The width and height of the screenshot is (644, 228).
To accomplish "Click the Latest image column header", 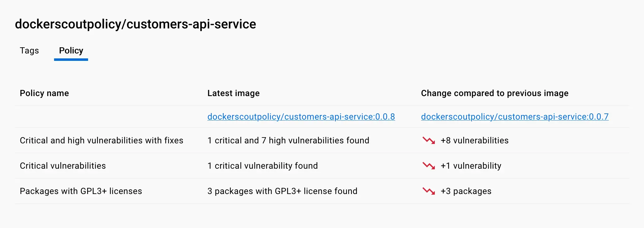I will 233,93.
